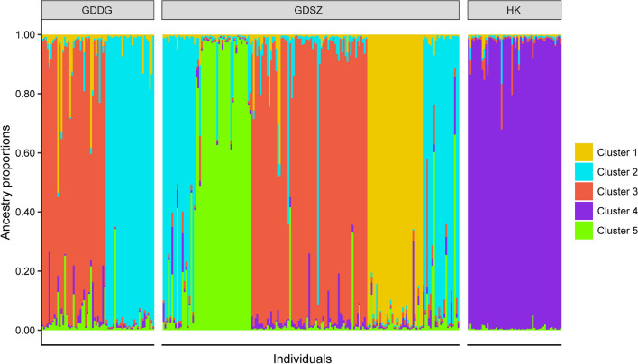Click the Cluster 2 legend label
Screen dimensions: 638x364
click(617, 172)
